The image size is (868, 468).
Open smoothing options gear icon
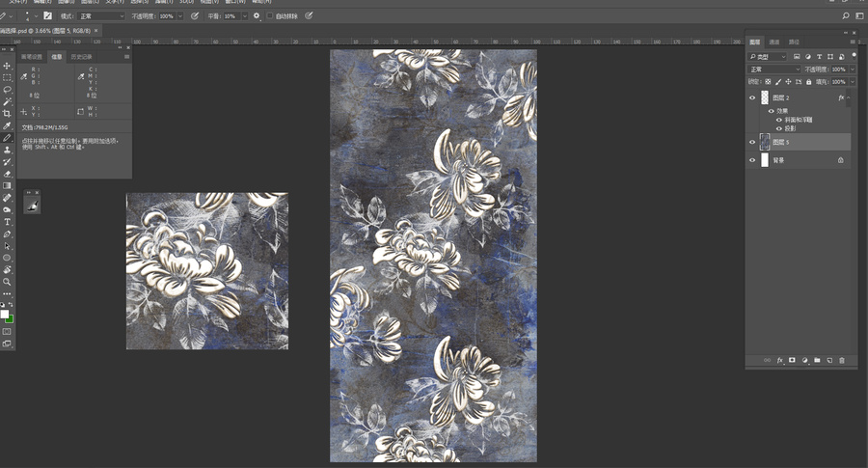(x=257, y=16)
